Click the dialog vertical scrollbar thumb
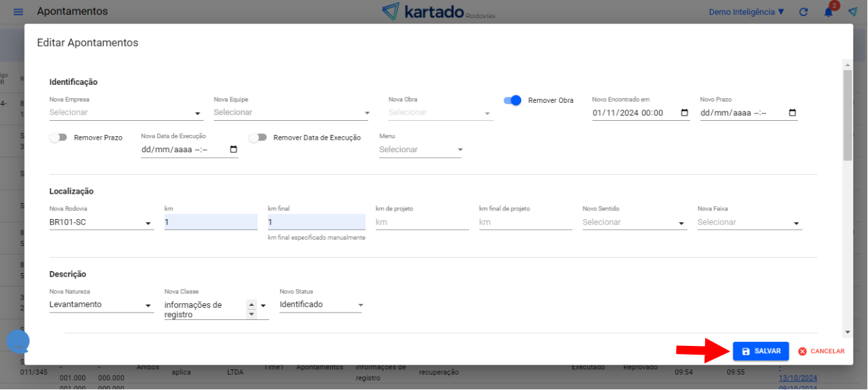The height and width of the screenshot is (390, 868). point(847,115)
